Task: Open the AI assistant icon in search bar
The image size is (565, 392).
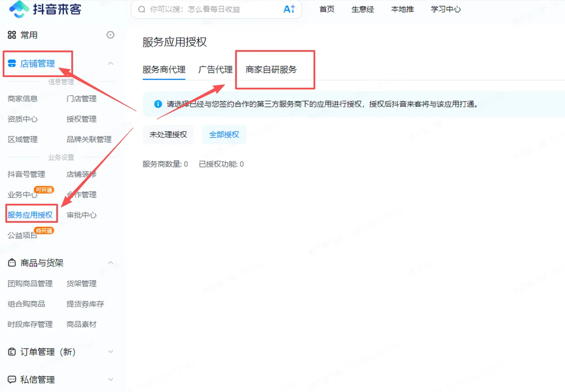Action: 289,9
